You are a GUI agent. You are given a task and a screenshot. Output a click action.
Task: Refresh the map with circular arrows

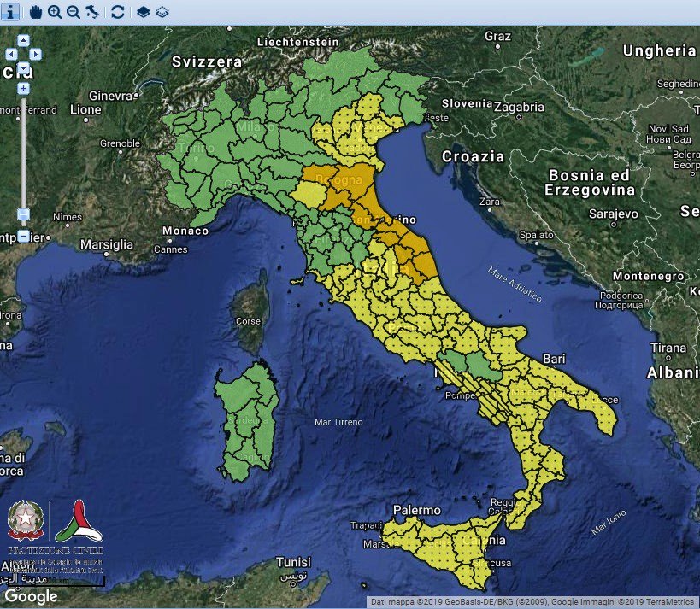click(117, 12)
